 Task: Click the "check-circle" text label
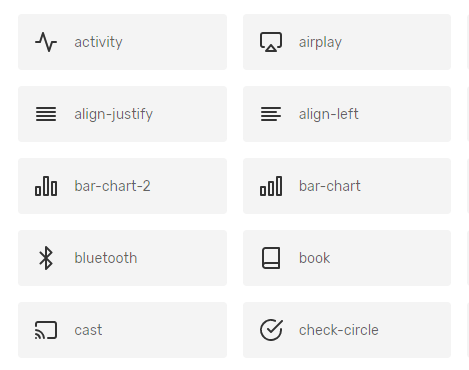click(339, 330)
